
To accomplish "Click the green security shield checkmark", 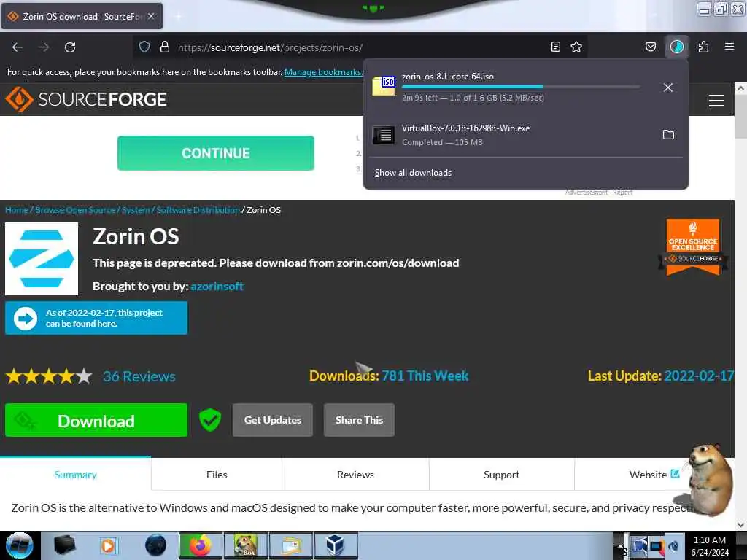I will [x=210, y=420].
